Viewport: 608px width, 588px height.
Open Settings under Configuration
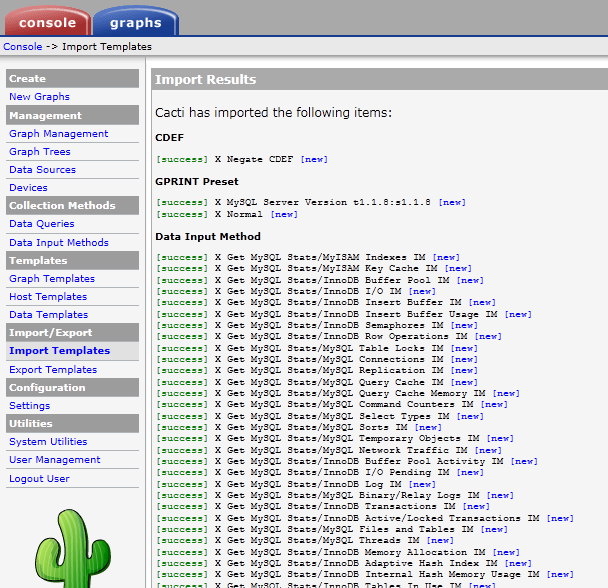click(30, 406)
